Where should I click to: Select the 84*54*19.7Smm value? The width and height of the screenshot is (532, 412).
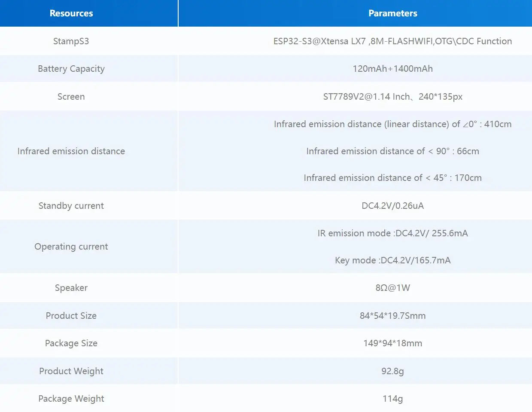point(392,316)
